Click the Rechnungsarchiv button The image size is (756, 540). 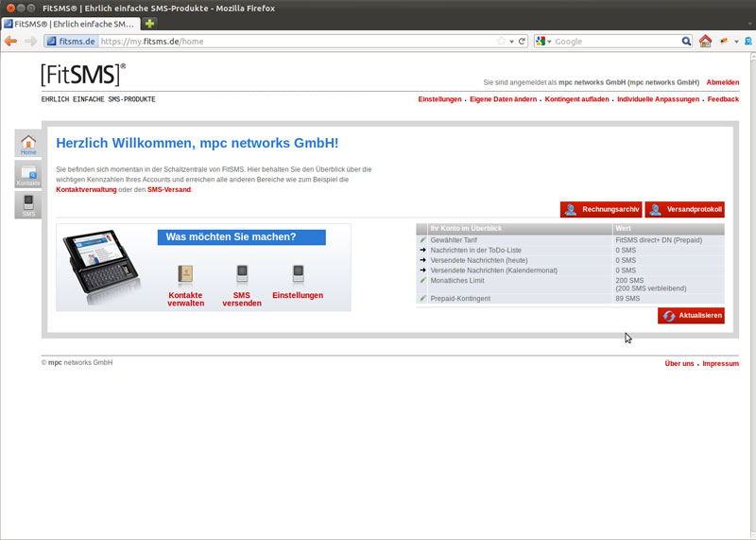click(x=601, y=209)
